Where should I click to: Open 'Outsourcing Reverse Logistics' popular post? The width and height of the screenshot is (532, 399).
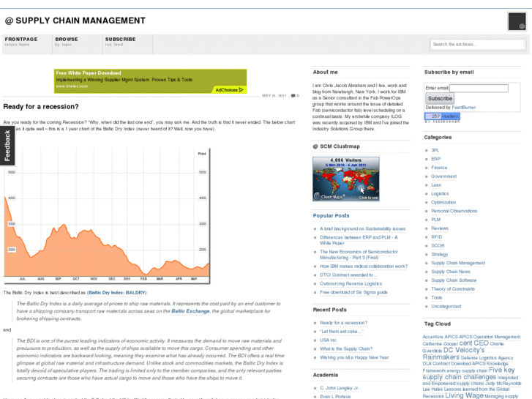click(351, 283)
